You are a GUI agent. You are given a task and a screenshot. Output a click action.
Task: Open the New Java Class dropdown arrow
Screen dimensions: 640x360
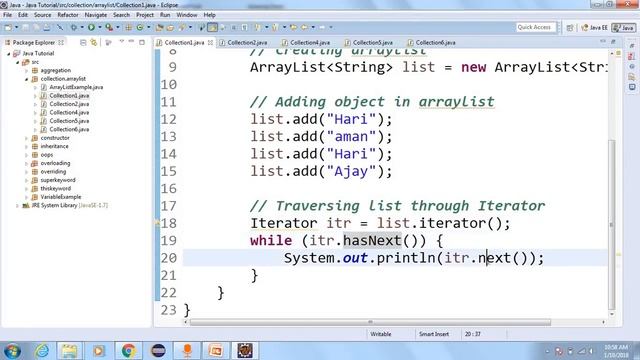[x=149, y=27]
